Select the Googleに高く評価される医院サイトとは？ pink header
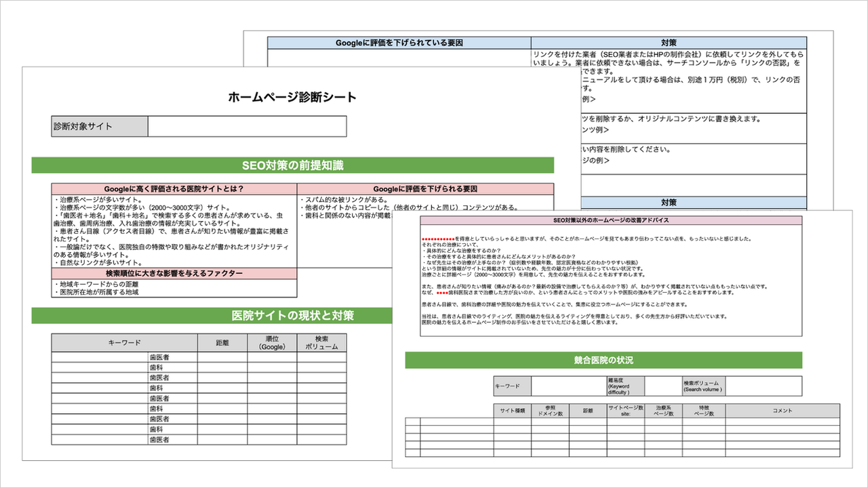Screen dimensions: 868x488 tap(174, 188)
